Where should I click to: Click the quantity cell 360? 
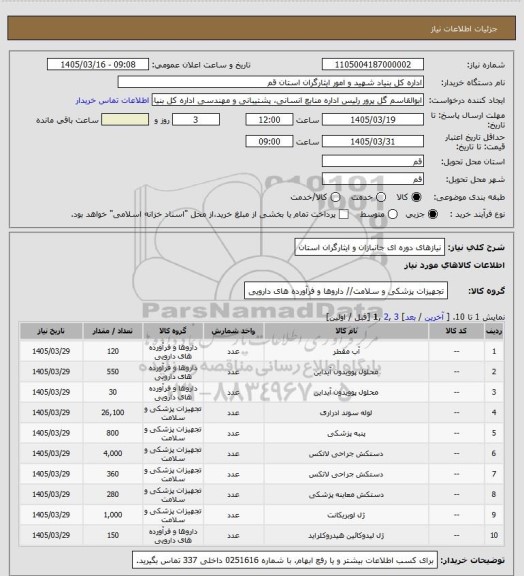click(113, 474)
